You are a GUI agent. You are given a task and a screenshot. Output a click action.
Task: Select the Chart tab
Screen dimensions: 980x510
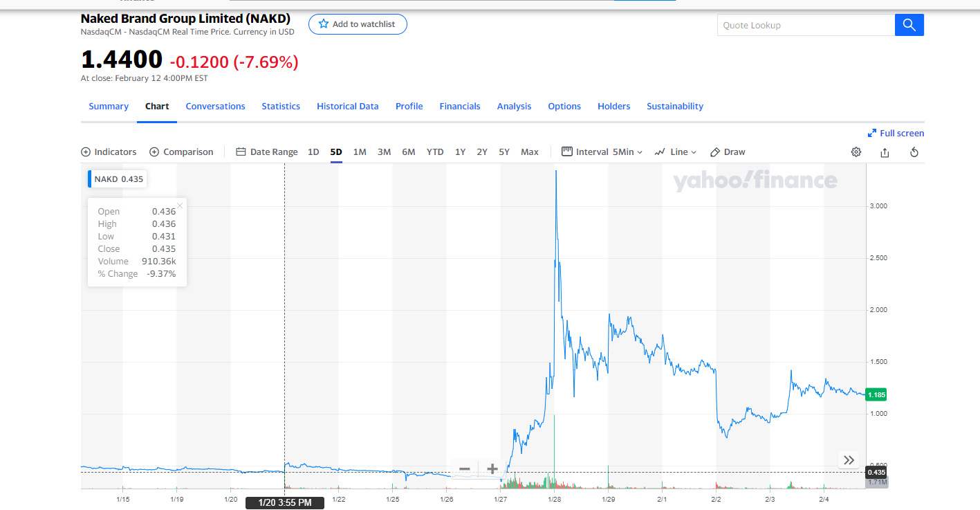tap(157, 107)
